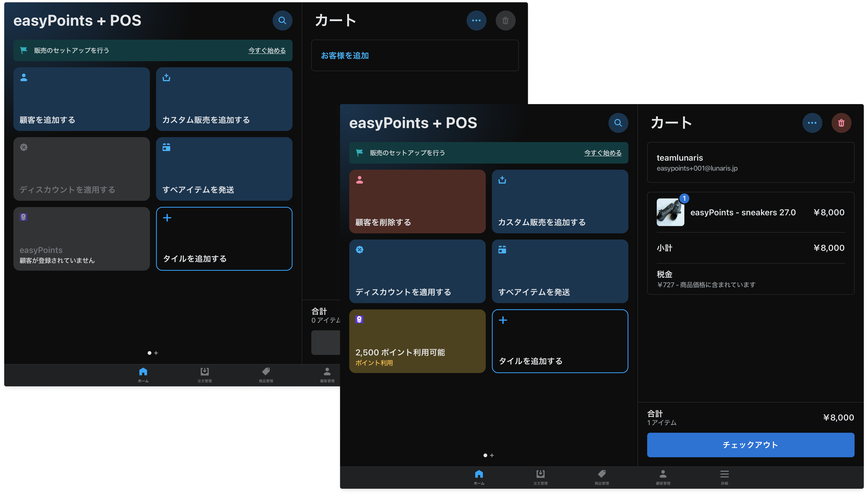868x496 pixels.
Task: Click すべアイテムを発送 tile in front window
Action: coord(560,271)
